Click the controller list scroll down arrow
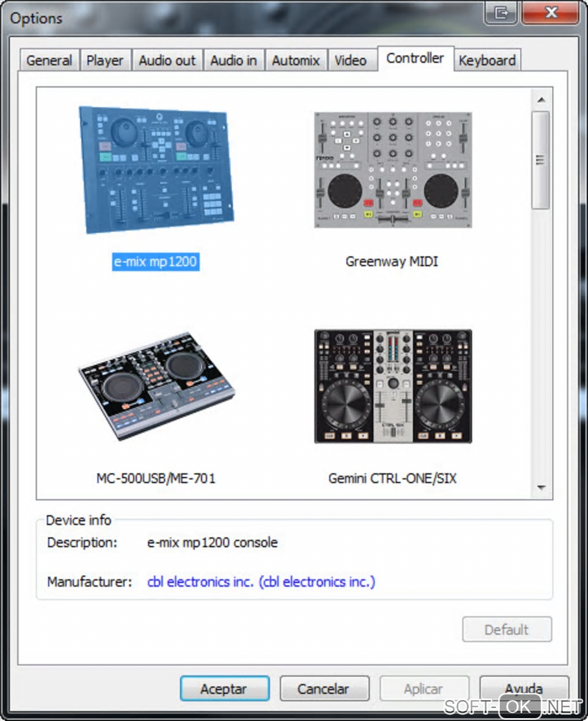The width and height of the screenshot is (588, 721). click(541, 488)
